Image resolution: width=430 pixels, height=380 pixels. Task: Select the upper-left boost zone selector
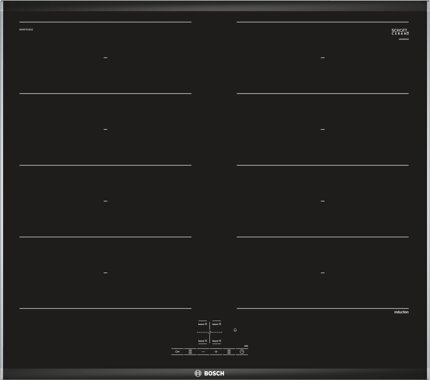[202, 324]
